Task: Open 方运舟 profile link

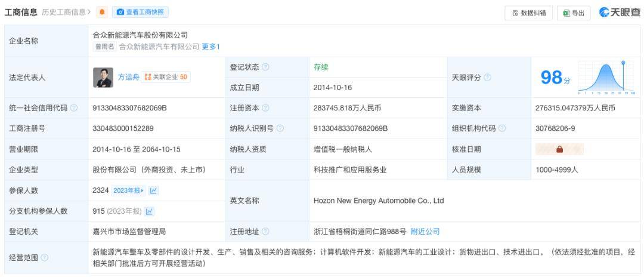Action: click(129, 77)
